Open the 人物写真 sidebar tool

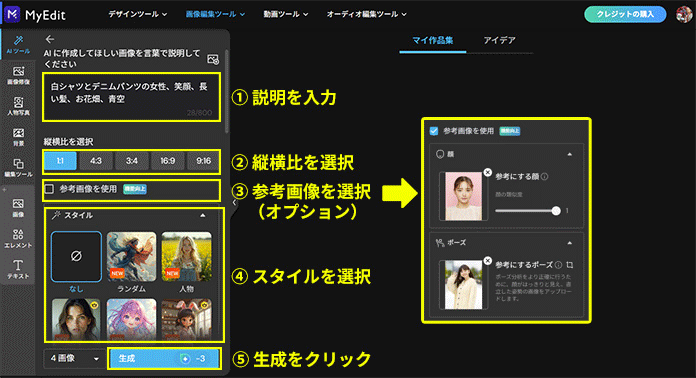tap(18, 106)
